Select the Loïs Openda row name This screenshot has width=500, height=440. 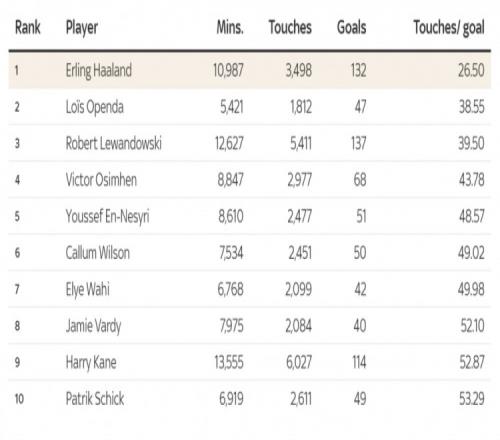point(95,107)
